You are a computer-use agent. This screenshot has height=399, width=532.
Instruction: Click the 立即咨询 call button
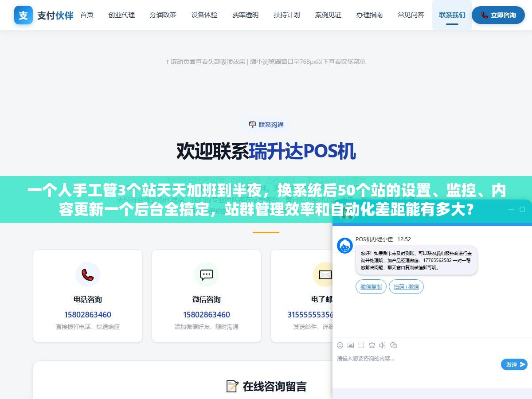point(498,15)
